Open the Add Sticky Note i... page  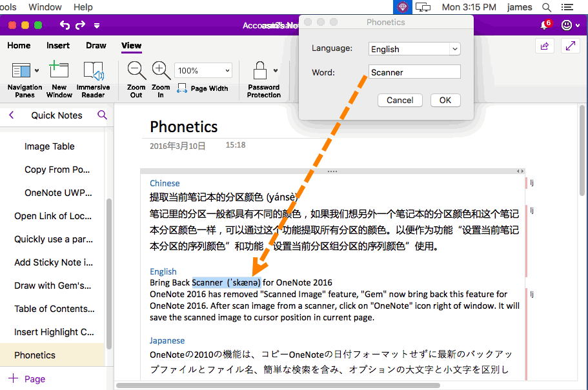pos(54,262)
